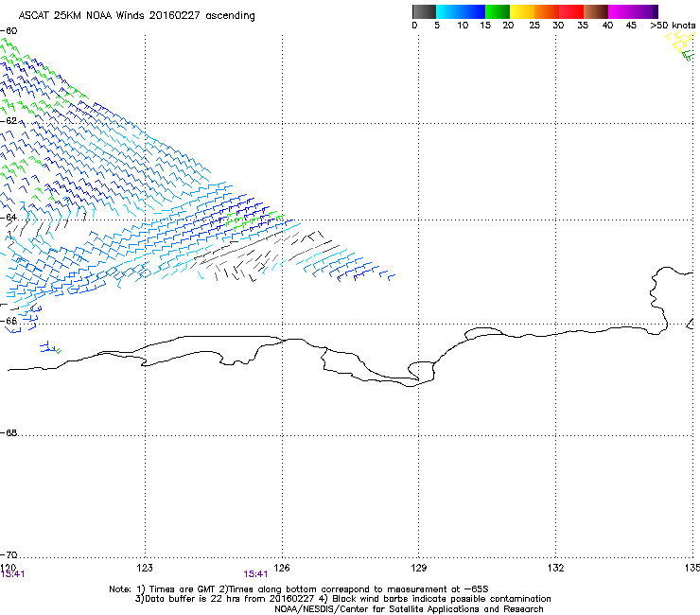Click the latitude label '-66'
Image resolution: width=700 pixels, height=615 pixels.
click(9, 321)
